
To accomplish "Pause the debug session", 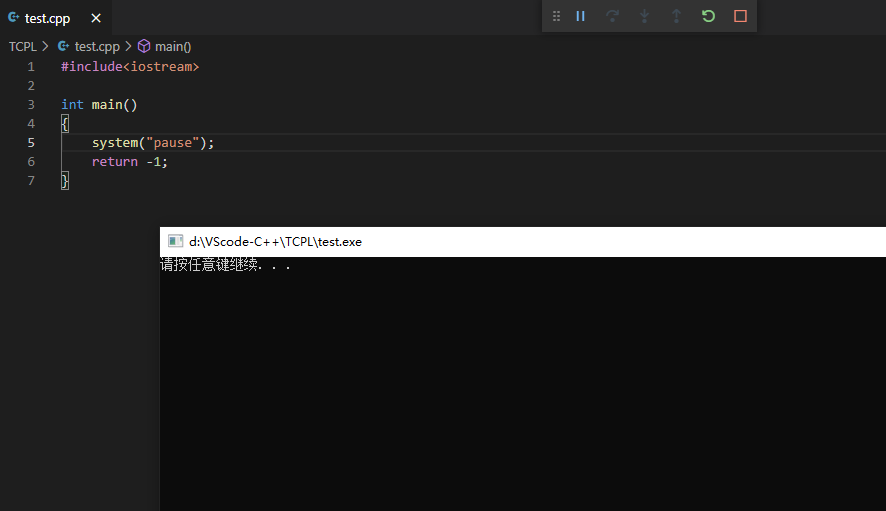I will [x=580, y=16].
